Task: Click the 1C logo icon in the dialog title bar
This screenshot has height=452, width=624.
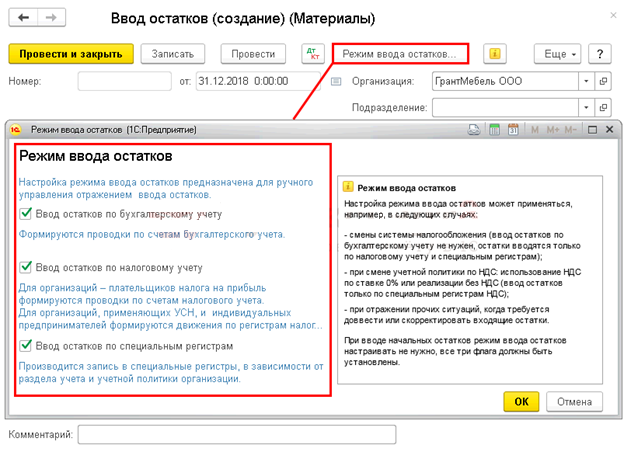Action: coord(16,130)
